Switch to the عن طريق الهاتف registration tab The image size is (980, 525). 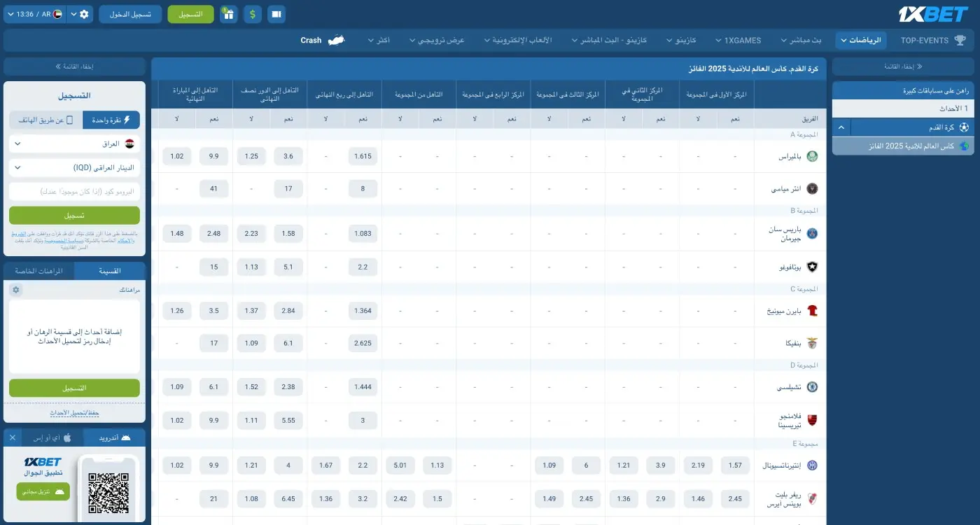point(45,120)
